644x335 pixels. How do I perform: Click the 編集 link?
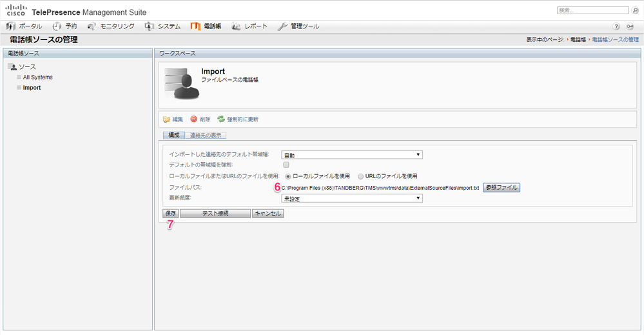[x=178, y=119]
